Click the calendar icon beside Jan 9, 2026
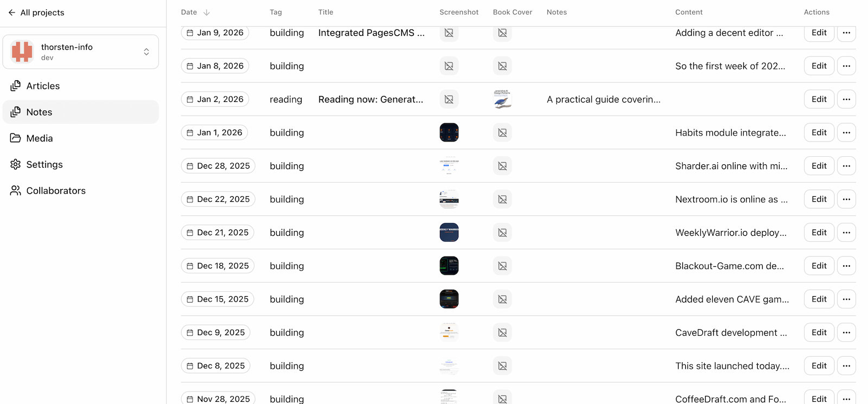Screen dimensions: 868x404 189,33
